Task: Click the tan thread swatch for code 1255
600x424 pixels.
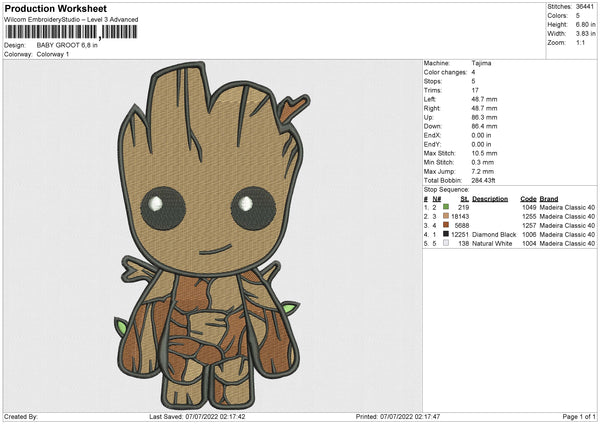Action: tap(446, 216)
